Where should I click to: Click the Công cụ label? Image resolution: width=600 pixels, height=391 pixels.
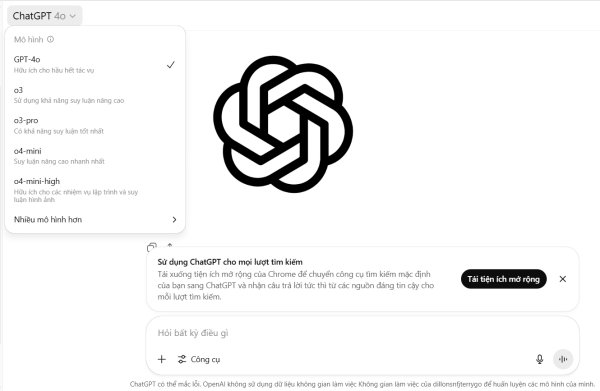[x=205, y=359]
